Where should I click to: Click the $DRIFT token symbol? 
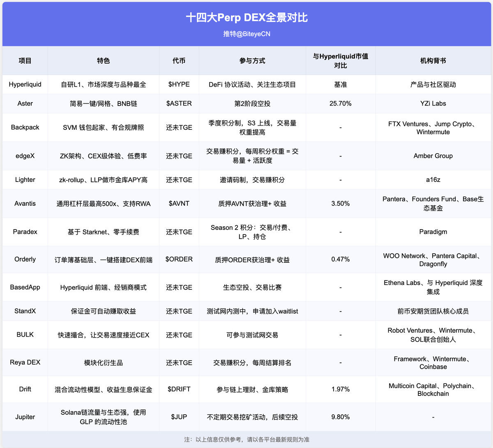click(x=179, y=389)
